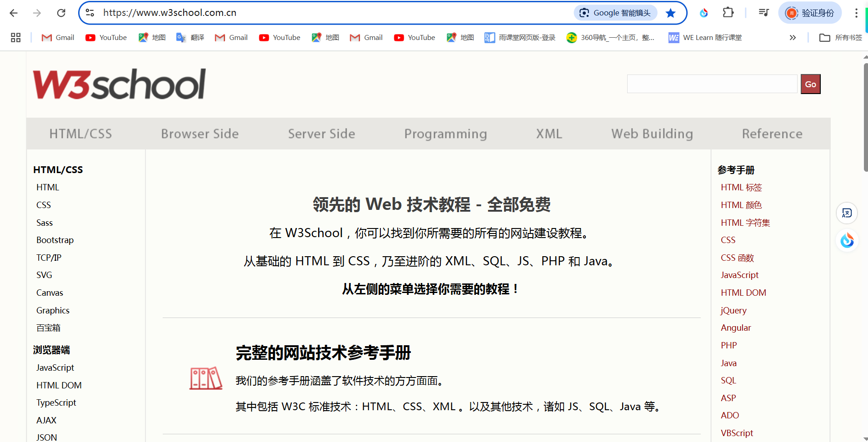Open the 验证身份 profile avatar
Viewport: 868px width, 442px height.
click(810, 13)
